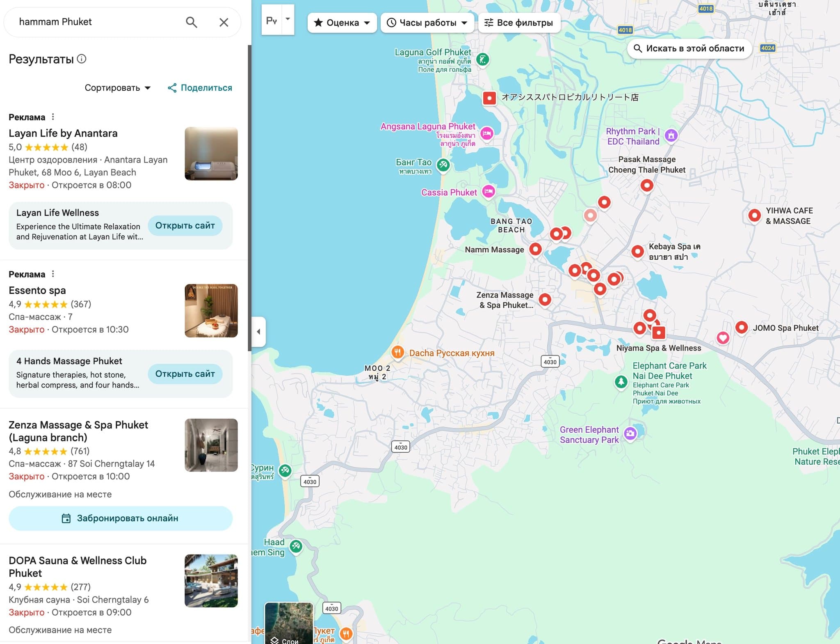
Task: Click the Essento spa photo thumbnail
Action: coord(211,311)
